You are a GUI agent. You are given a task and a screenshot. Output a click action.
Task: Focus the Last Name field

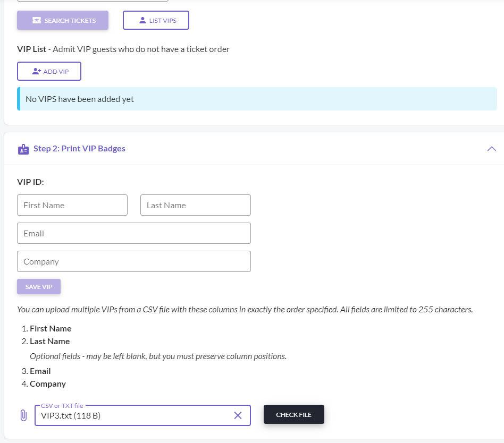pyautogui.click(x=196, y=205)
